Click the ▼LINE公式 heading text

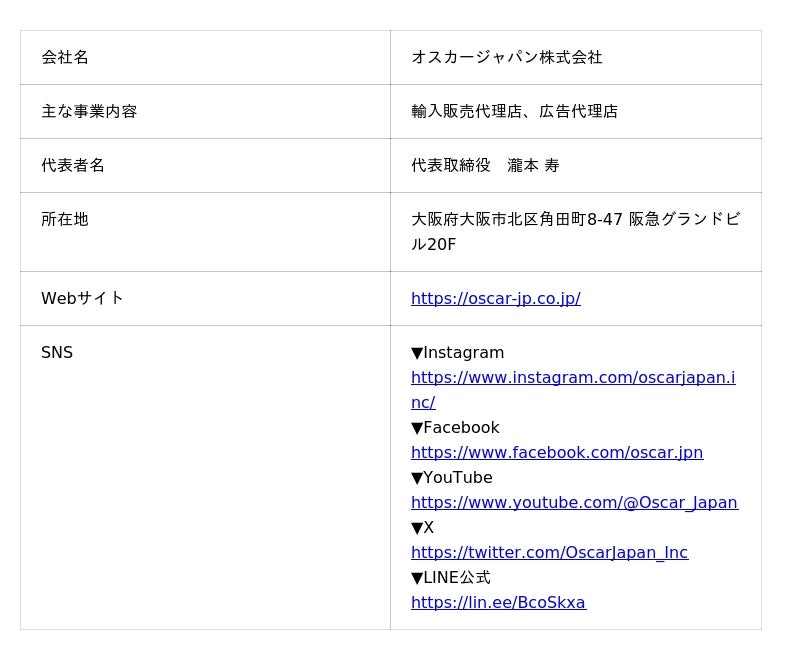450,578
